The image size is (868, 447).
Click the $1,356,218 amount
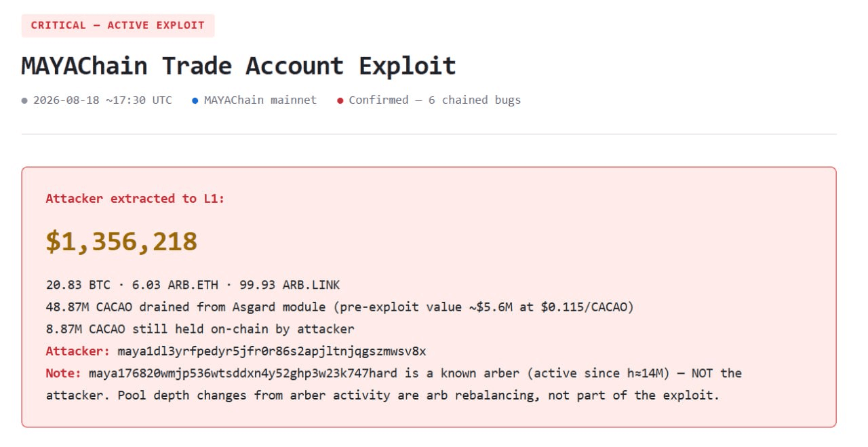pos(121,241)
